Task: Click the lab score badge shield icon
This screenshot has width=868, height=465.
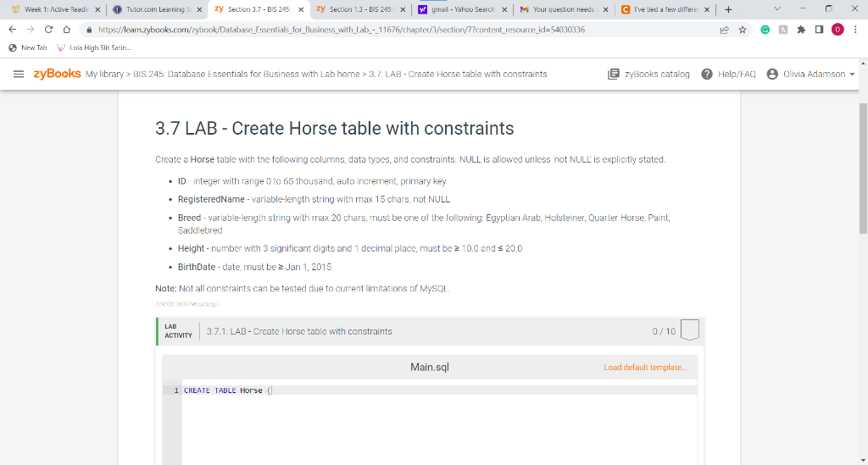Action: (690, 330)
